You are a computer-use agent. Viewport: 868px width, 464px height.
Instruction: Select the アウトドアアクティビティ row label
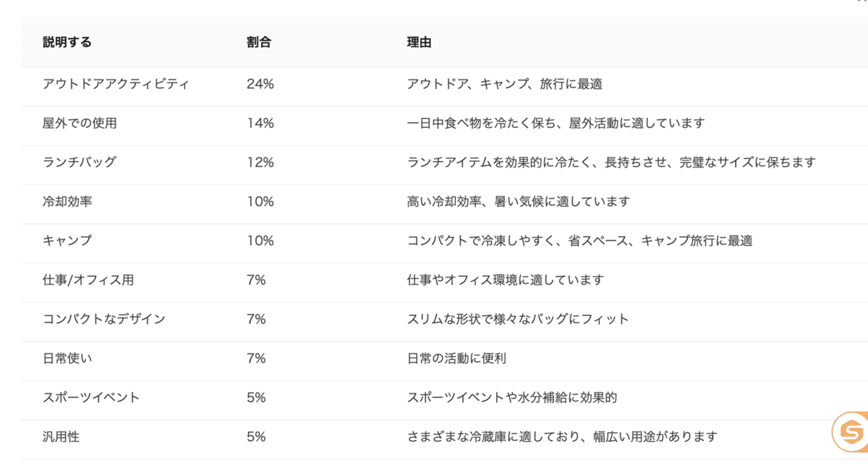(116, 84)
